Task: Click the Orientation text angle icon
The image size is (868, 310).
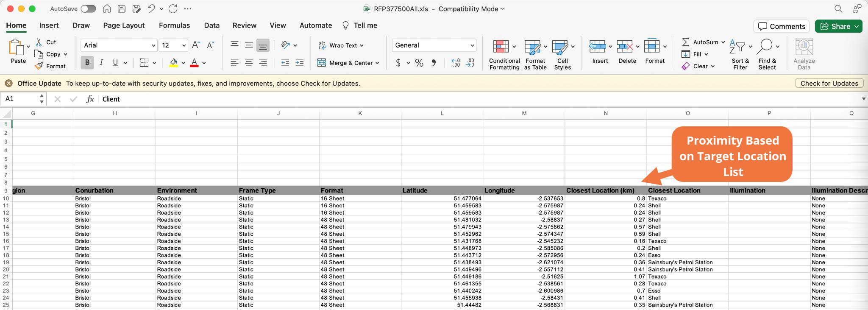Action: tap(285, 45)
